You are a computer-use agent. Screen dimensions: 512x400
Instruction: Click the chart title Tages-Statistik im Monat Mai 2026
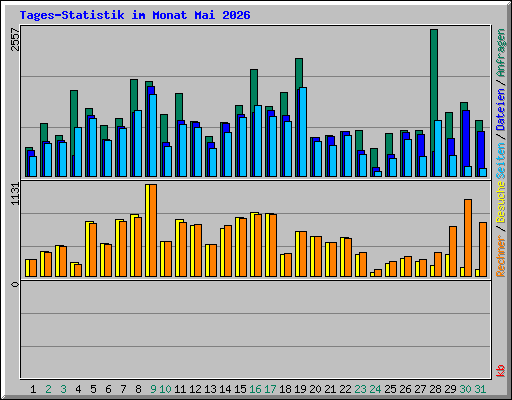[x=135, y=15]
